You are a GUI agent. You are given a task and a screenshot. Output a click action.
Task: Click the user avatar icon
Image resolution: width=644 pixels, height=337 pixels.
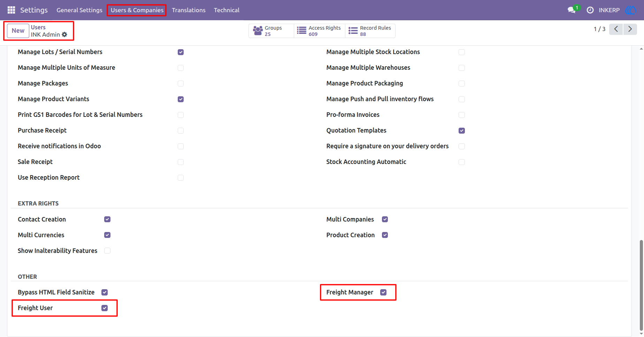pyautogui.click(x=631, y=10)
